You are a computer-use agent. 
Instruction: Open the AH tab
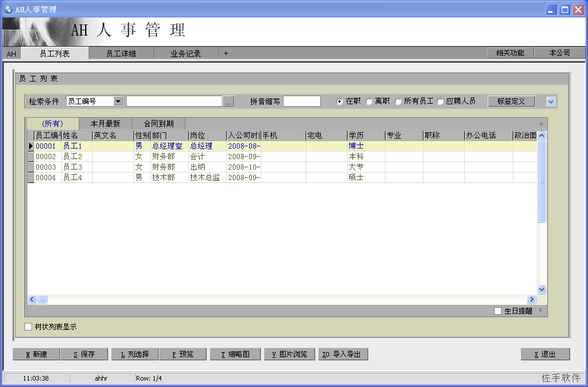tap(12, 54)
